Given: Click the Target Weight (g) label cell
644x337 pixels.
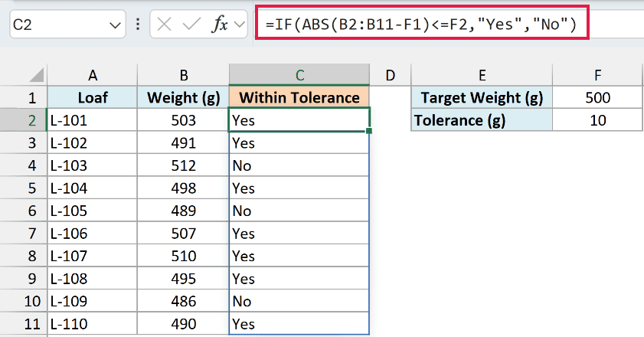Looking at the screenshot, I should (x=482, y=97).
